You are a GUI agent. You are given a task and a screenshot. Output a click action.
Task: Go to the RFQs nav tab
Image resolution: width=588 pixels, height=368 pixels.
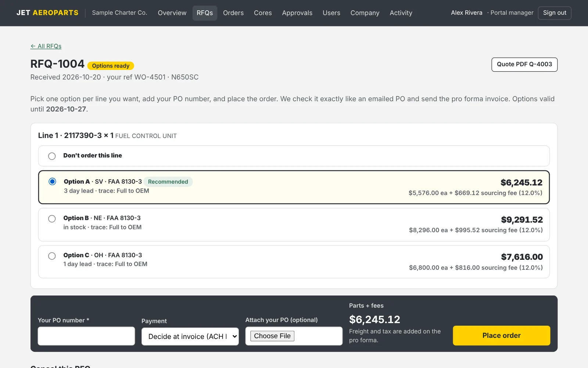click(x=205, y=13)
